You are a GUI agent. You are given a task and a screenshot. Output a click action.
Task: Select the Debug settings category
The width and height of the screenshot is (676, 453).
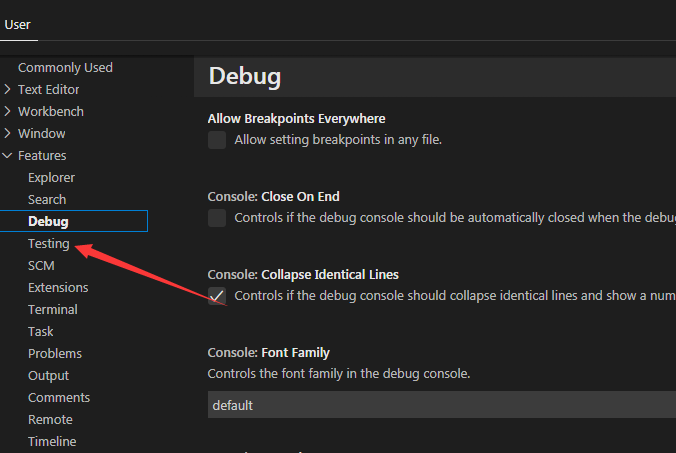pos(48,222)
